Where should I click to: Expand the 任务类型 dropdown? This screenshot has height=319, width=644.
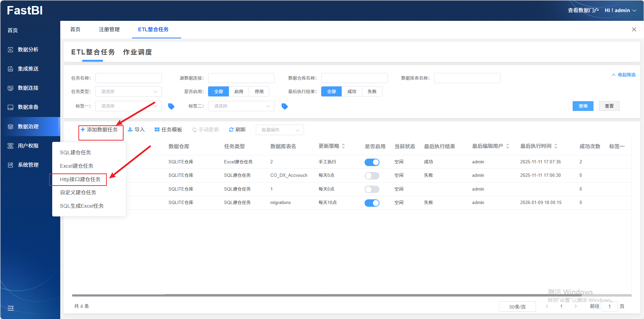pyautogui.click(x=128, y=91)
